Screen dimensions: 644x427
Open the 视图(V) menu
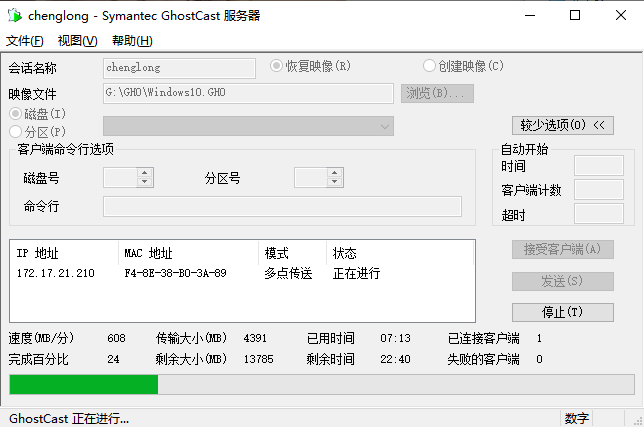coord(77,41)
